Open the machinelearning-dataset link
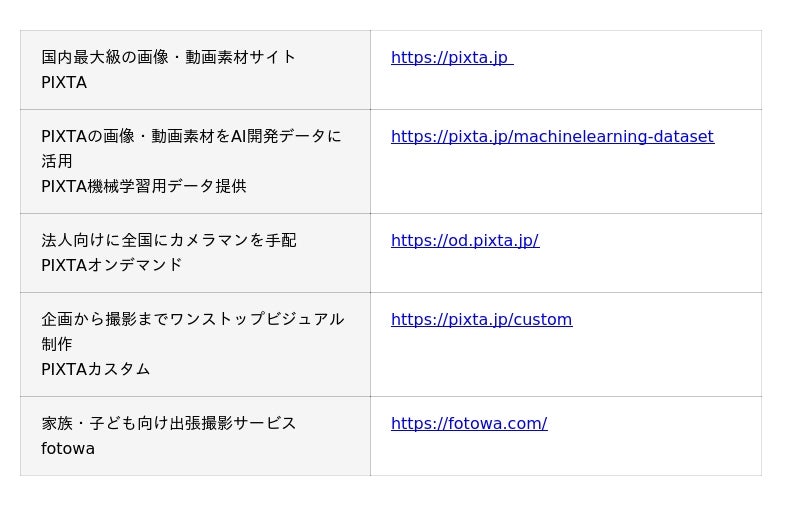Screen dimensions: 800x506 click(552, 137)
